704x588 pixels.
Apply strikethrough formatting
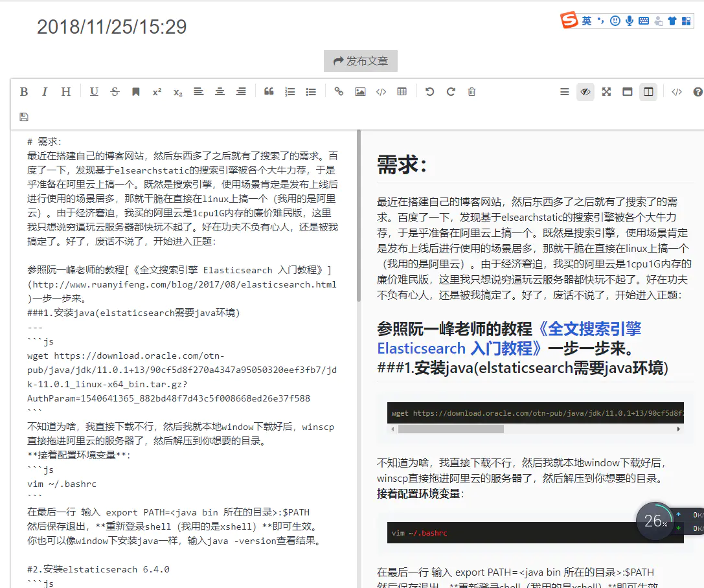(x=115, y=92)
